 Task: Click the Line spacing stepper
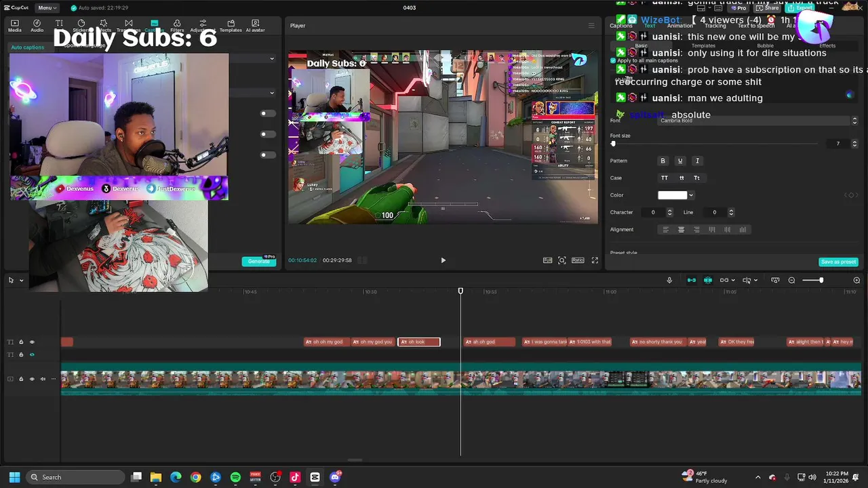coord(731,212)
